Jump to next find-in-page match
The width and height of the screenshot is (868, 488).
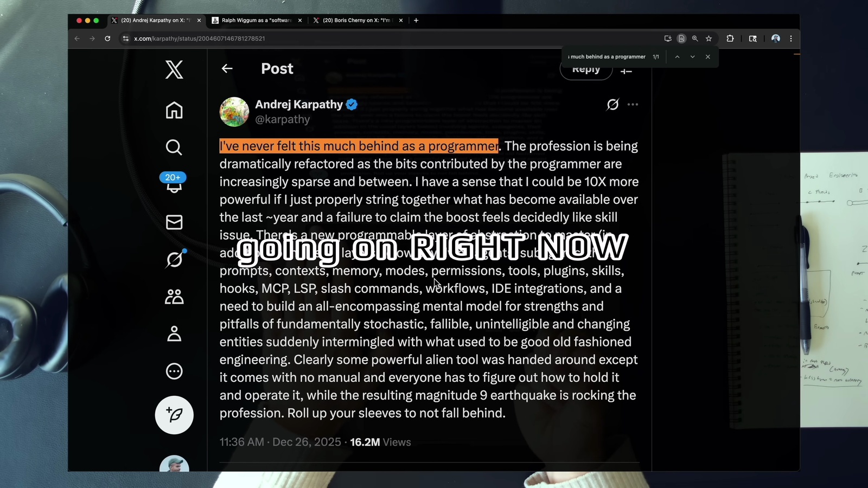tap(692, 56)
